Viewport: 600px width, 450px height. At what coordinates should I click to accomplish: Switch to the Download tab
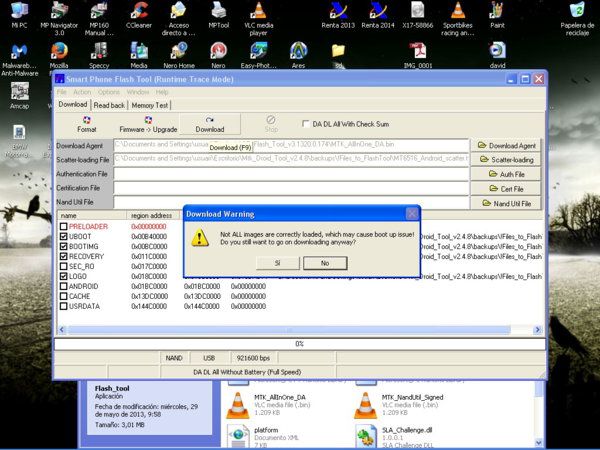pyautogui.click(x=73, y=104)
